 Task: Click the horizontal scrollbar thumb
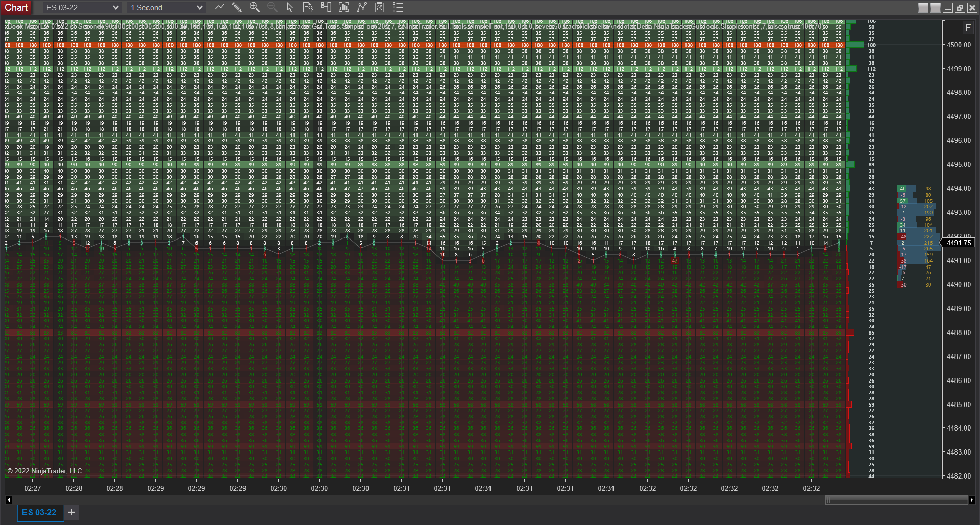[896, 500]
